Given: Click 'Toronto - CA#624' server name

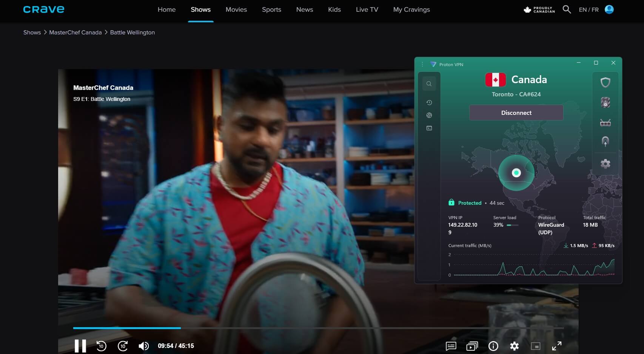Looking at the screenshot, I should pyautogui.click(x=516, y=94).
